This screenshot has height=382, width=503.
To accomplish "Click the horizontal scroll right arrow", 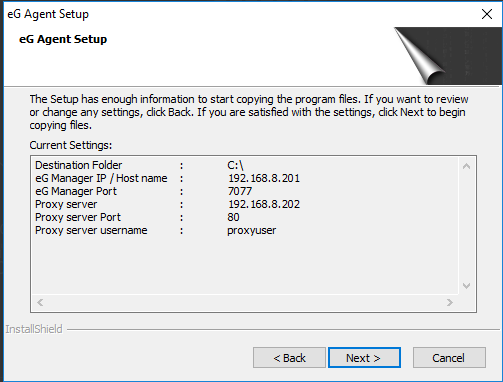I will (x=450, y=302).
